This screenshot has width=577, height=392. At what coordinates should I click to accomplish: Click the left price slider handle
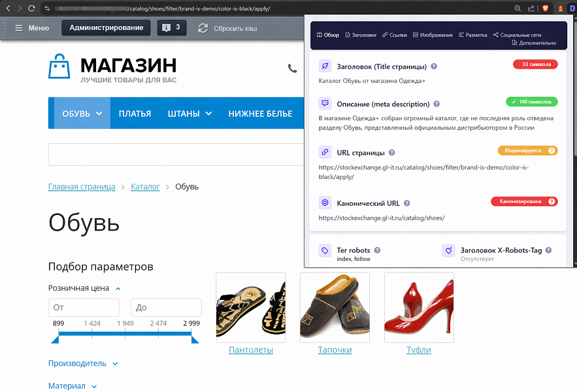pos(55,338)
